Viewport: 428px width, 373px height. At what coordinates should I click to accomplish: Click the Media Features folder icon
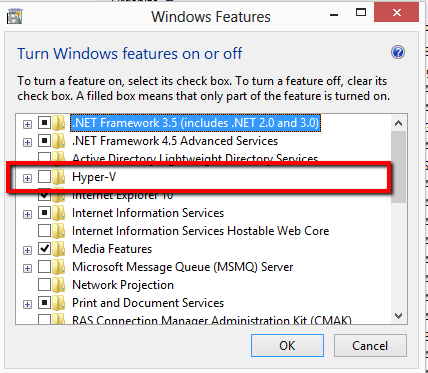tap(59, 249)
